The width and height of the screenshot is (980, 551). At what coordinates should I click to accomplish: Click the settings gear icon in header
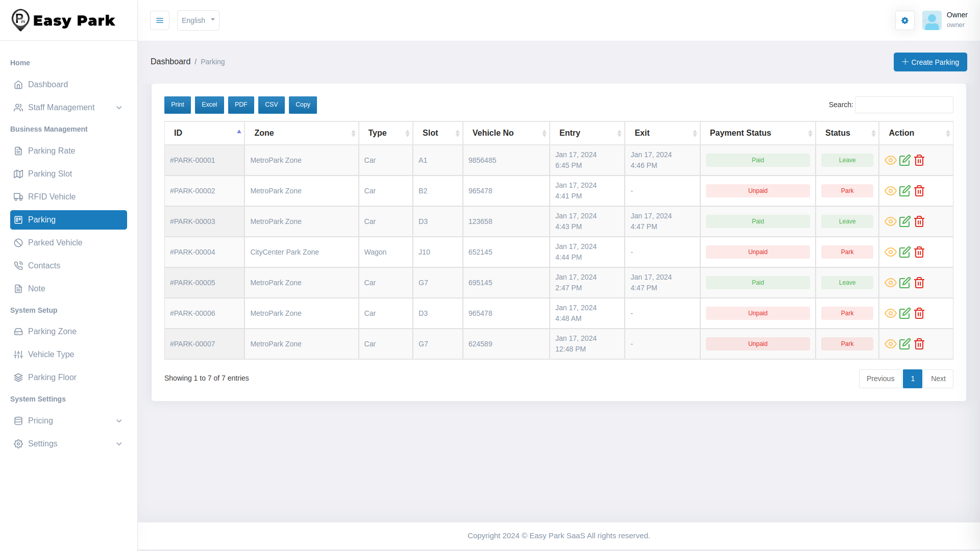click(x=905, y=20)
